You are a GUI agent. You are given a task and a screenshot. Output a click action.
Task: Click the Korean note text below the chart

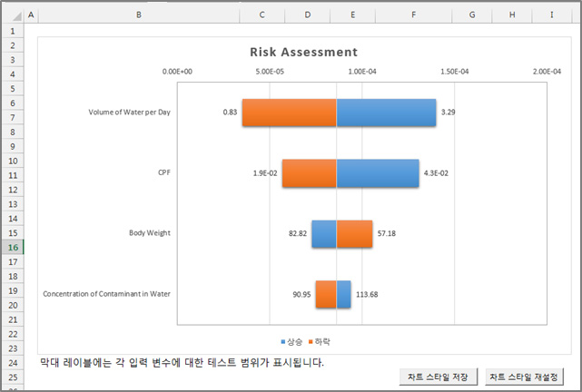pyautogui.click(x=182, y=362)
